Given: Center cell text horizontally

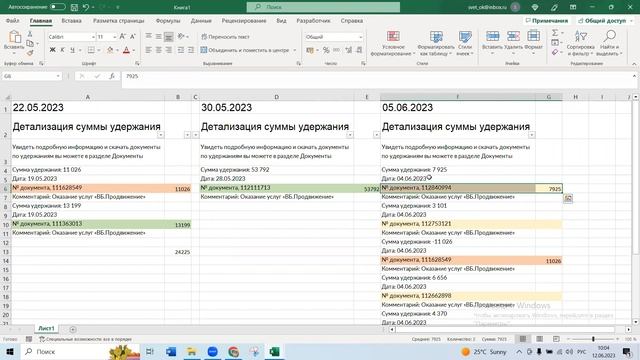Looking at the screenshot, I should point(158,50).
